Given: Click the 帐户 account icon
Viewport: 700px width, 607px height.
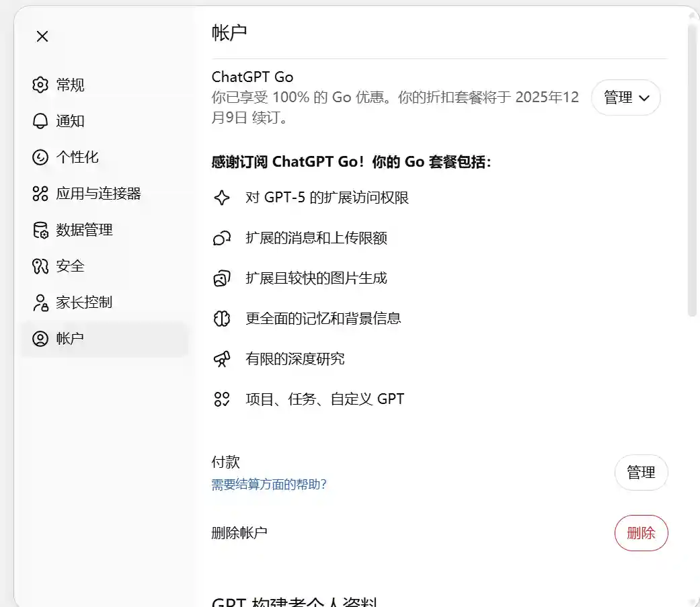Looking at the screenshot, I should 40,339.
